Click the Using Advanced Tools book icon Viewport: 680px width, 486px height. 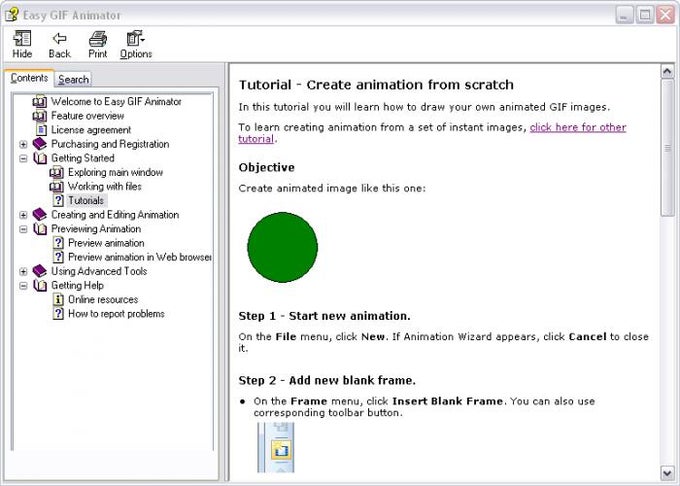click(x=39, y=271)
